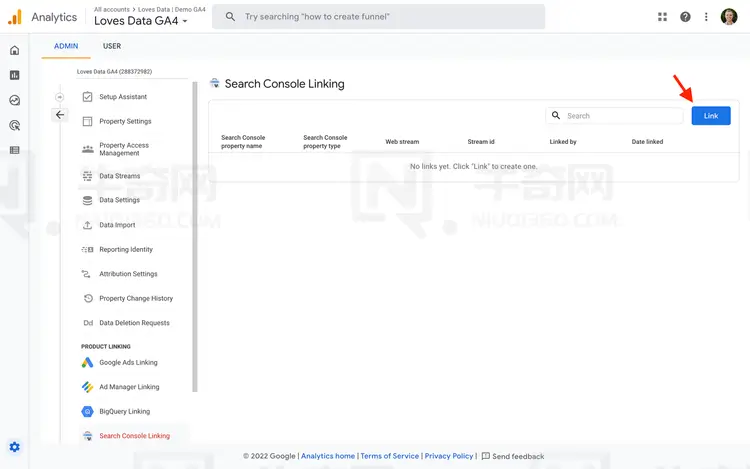
Task: Open the Advertising icon in left rail
Action: coord(15,125)
